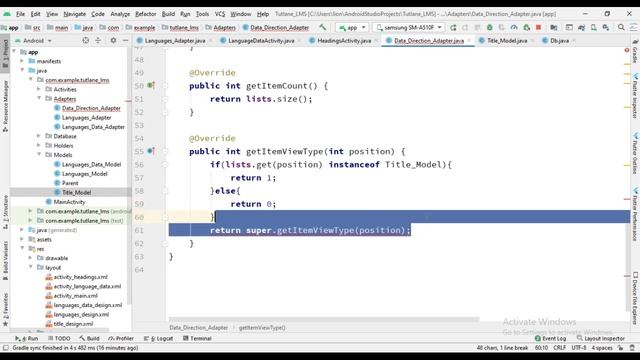The height and width of the screenshot is (360, 640).
Task: Collapse the layout folder
Action: (31, 267)
